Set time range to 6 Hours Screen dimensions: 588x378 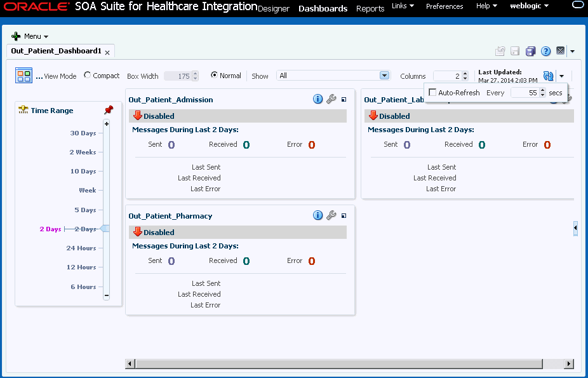point(83,287)
